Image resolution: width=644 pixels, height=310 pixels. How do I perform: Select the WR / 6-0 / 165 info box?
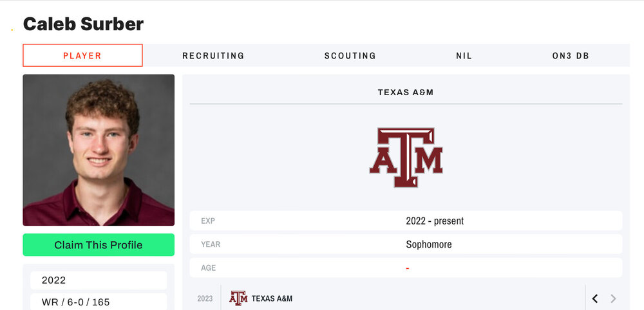click(99, 301)
